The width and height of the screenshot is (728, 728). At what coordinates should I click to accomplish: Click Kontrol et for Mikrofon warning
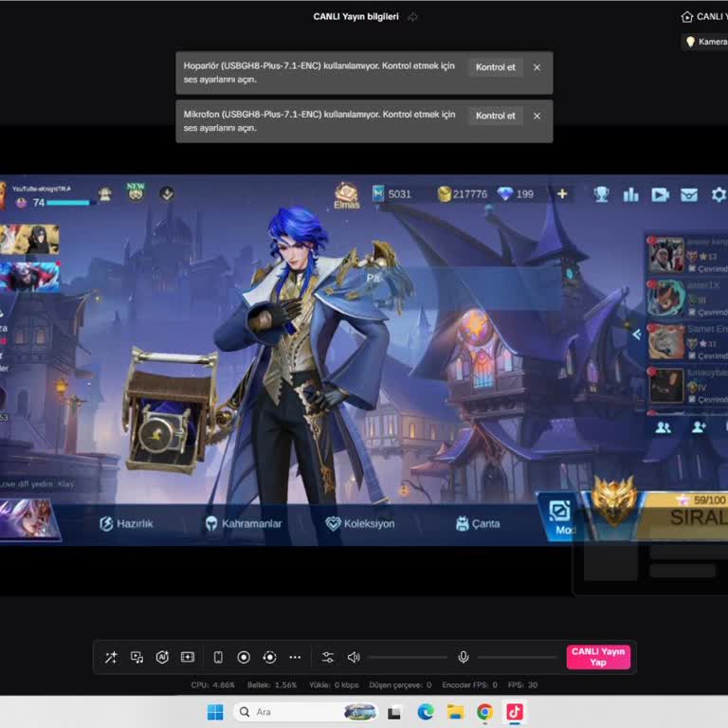pos(496,116)
